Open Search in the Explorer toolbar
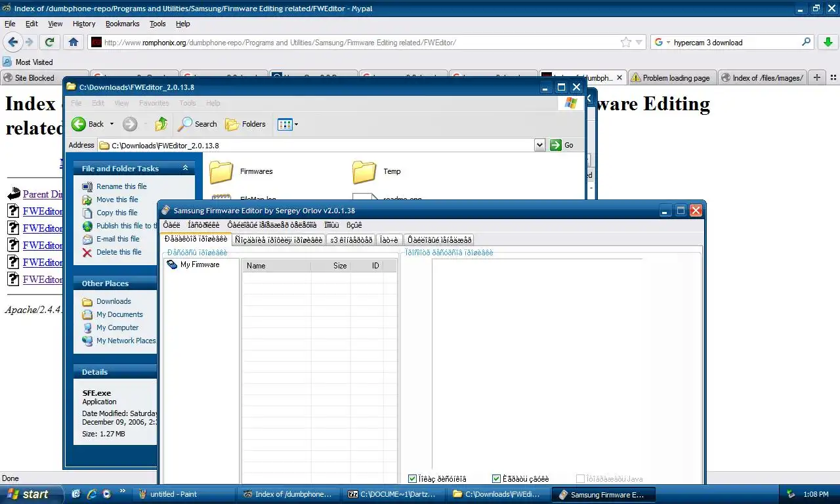 point(198,124)
